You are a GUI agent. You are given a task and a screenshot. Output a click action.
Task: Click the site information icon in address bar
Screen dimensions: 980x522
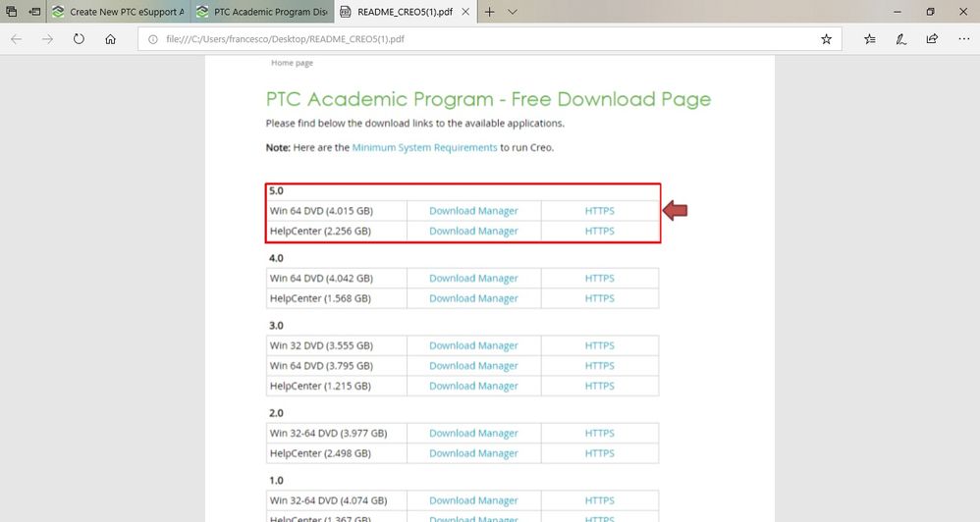152,39
